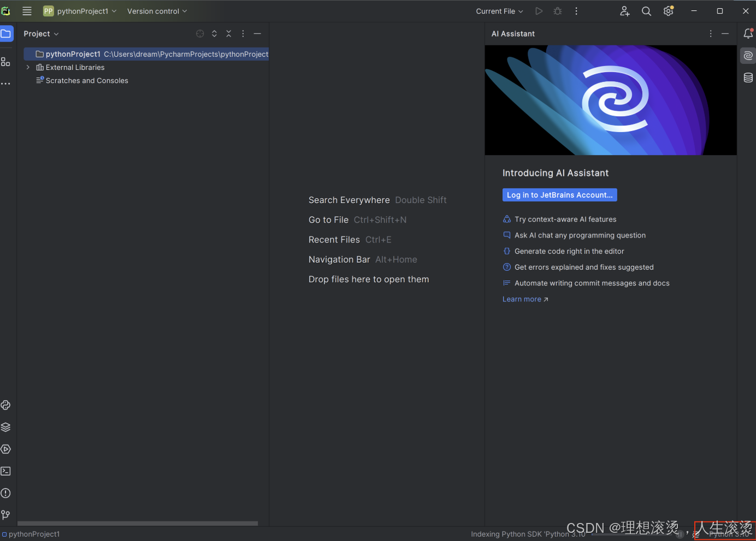Click pythonProject1 in the status bar

(x=31, y=534)
